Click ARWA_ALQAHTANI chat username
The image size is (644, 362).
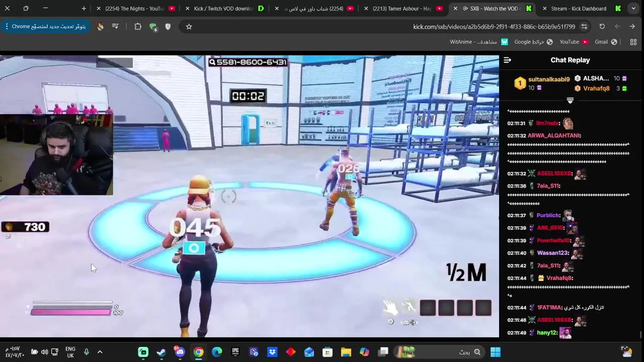pos(554,136)
